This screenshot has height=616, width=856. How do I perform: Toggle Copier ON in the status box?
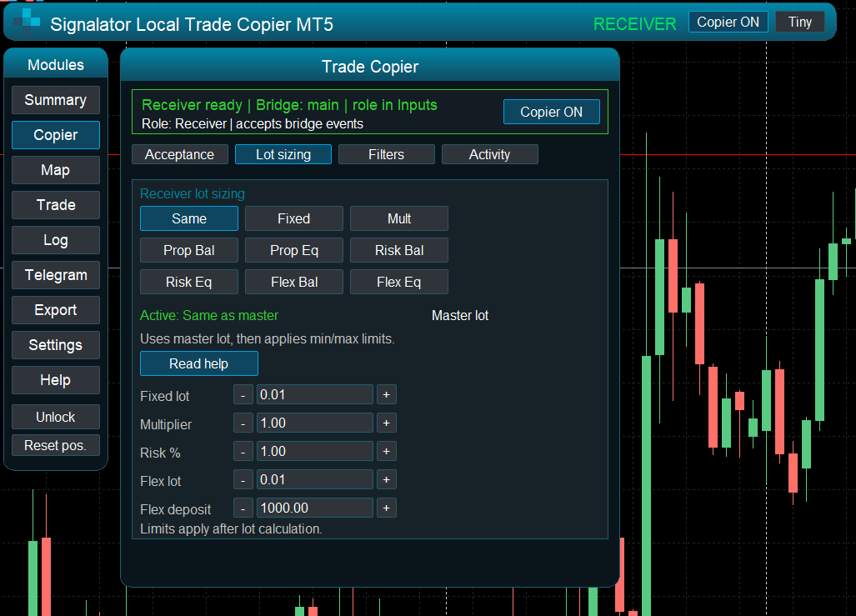[x=552, y=112]
